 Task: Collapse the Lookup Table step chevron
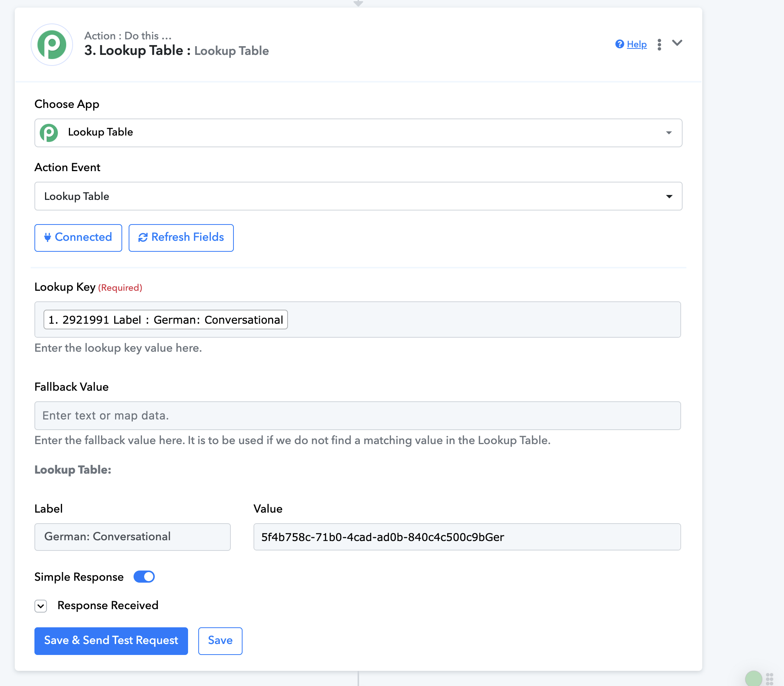677,43
